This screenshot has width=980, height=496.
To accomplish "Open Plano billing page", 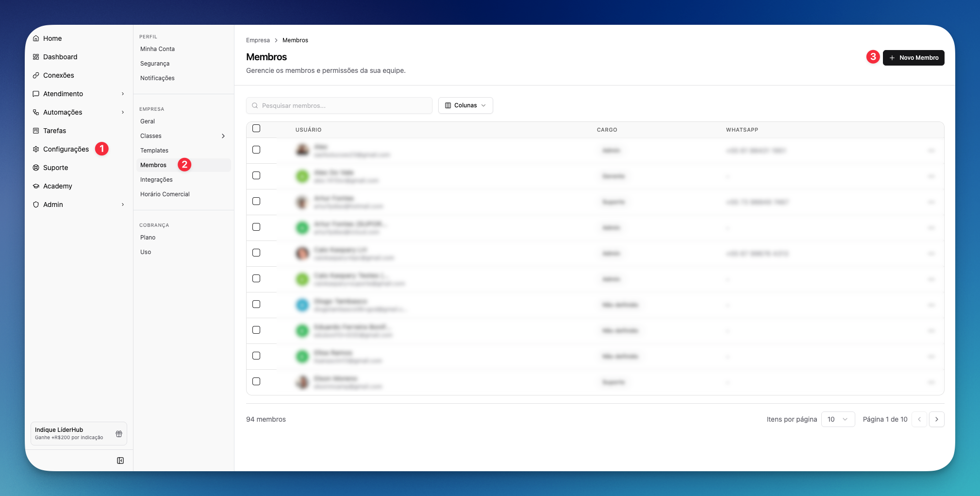I will (x=148, y=238).
